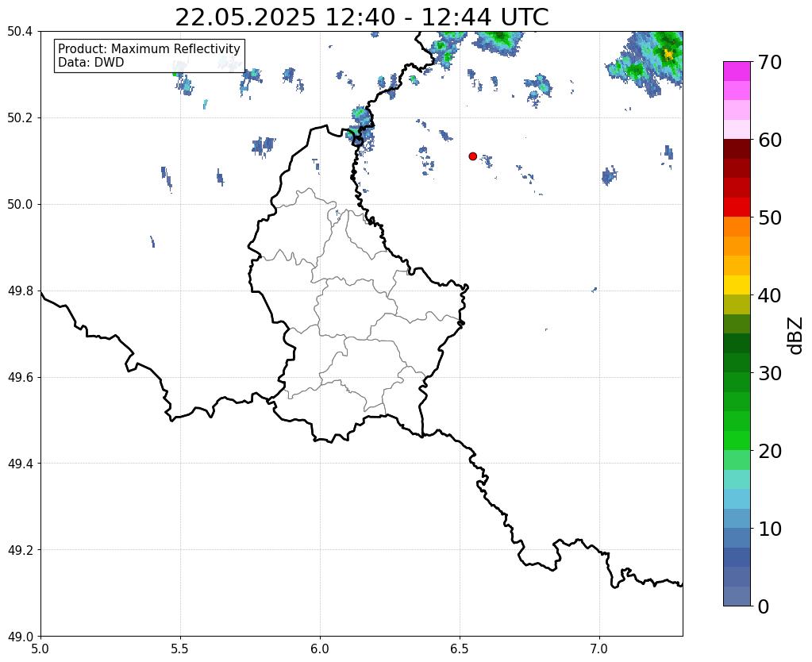This screenshot has width=812, height=662.
Task: Click the latitude tick label 50.4
Action: [20, 32]
